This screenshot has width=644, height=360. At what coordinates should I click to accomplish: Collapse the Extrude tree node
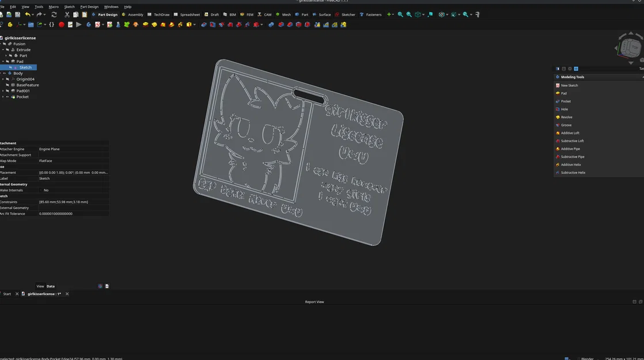click(3, 50)
